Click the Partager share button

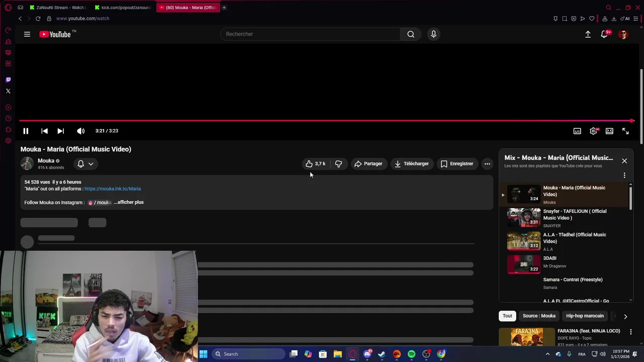coord(368,164)
